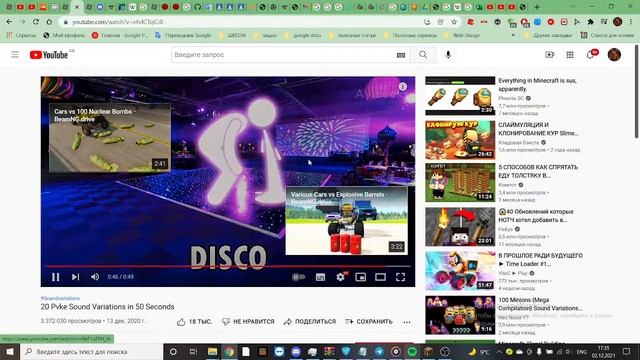The width and height of the screenshot is (640, 360).
Task: Open Various Cars vs Explosive Barrels end card
Action: [x=346, y=220]
